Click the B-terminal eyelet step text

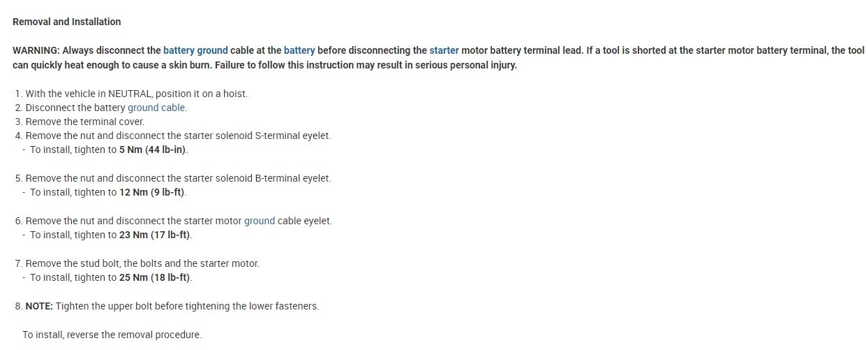[178, 178]
